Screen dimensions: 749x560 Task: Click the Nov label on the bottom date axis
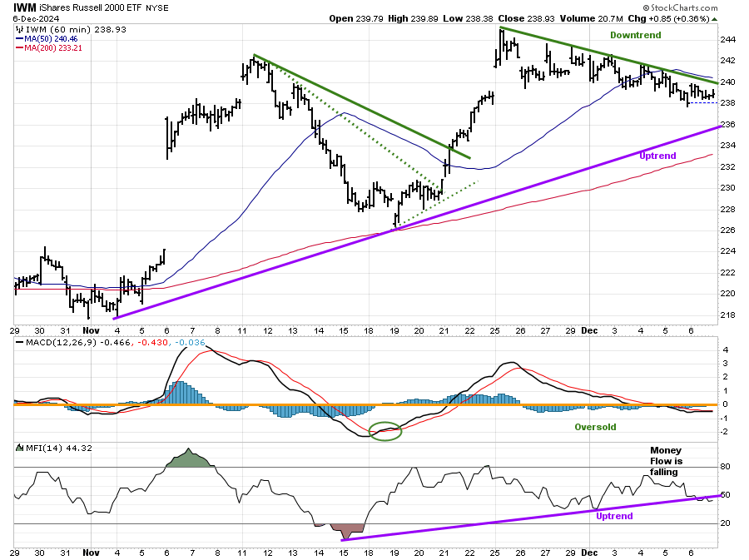pyautogui.click(x=91, y=553)
